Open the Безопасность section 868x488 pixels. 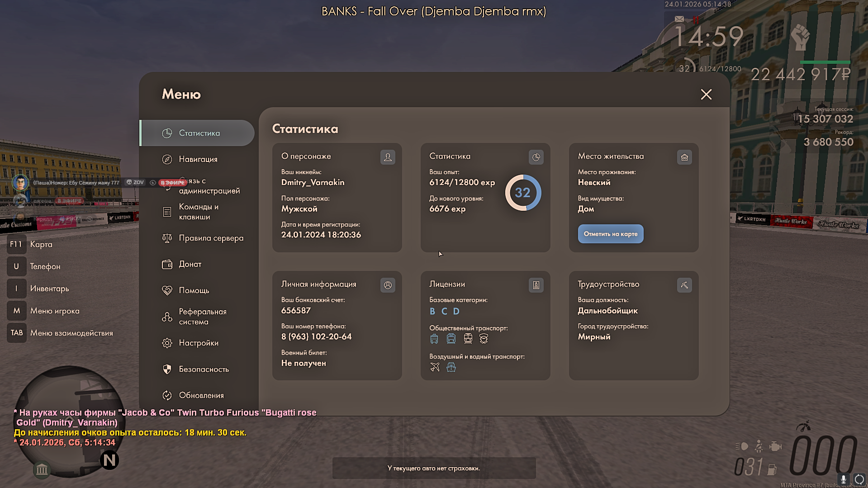click(204, 369)
